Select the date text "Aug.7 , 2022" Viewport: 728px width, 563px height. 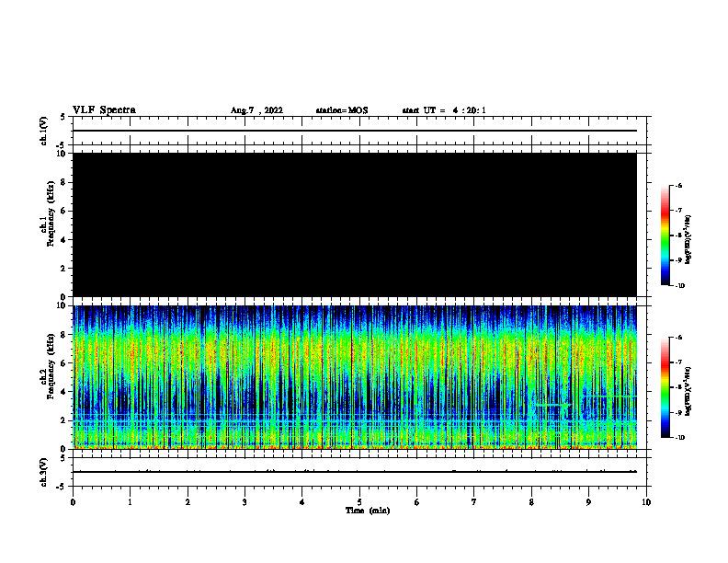[x=256, y=110]
